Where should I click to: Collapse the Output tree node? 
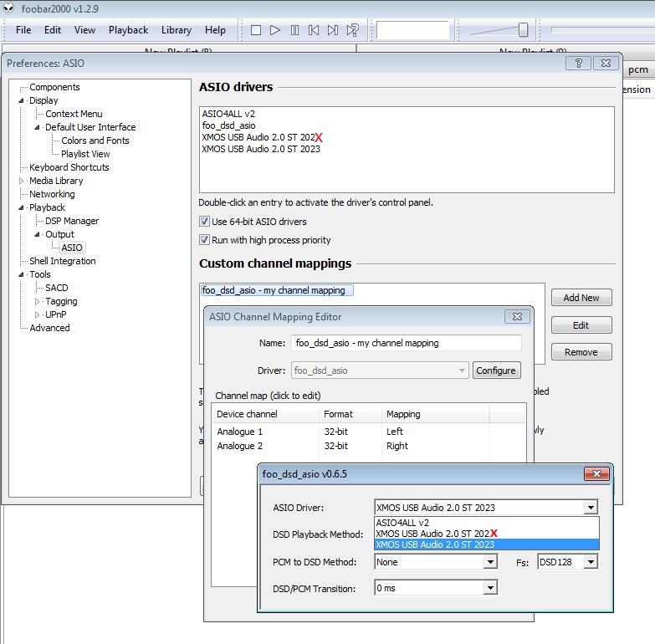(x=37, y=234)
